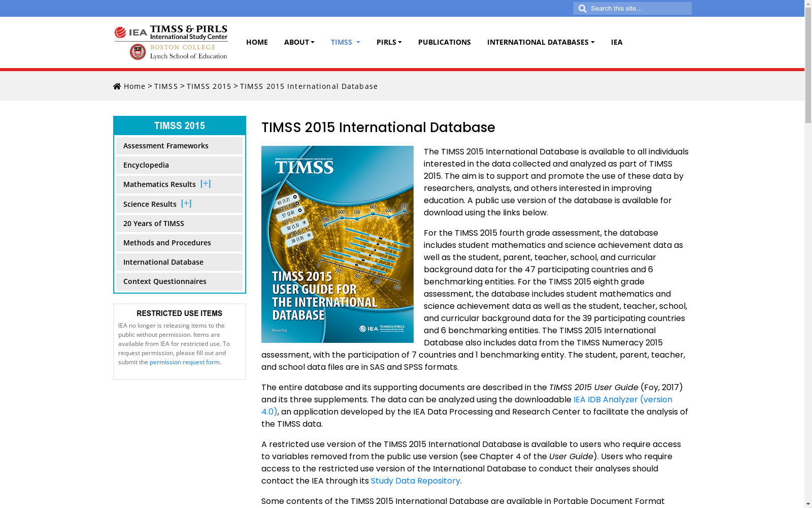
Task: Expand the PIRLS dropdown menu
Action: [x=389, y=42]
